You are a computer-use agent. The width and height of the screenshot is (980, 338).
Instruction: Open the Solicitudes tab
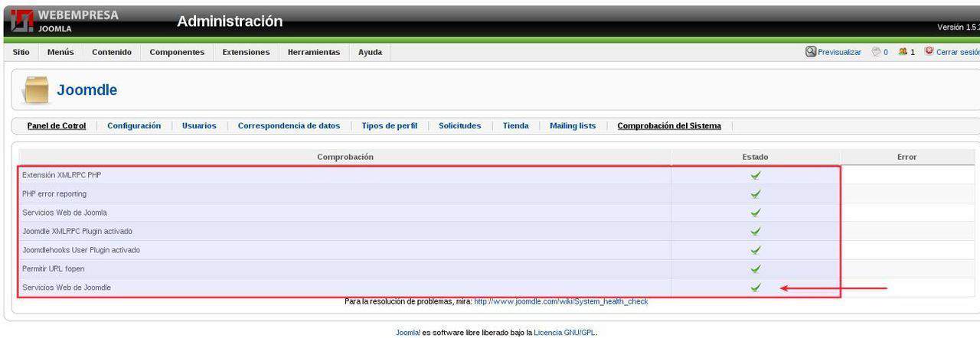(459, 125)
